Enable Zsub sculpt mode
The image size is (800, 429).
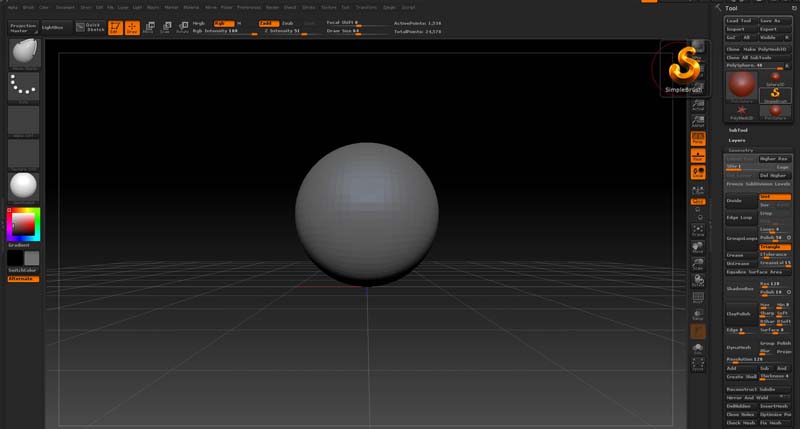coord(288,23)
